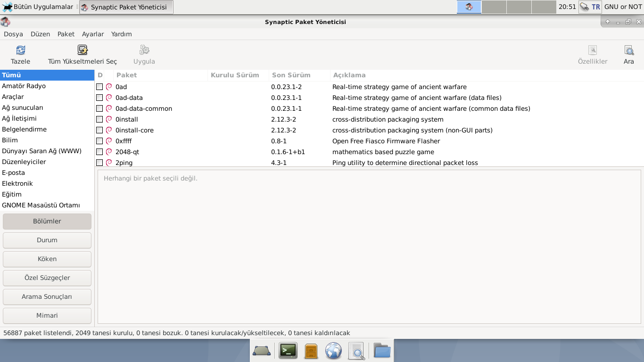Select the Ağ sunucuları section
The height and width of the screenshot is (362, 644).
(x=47, y=107)
